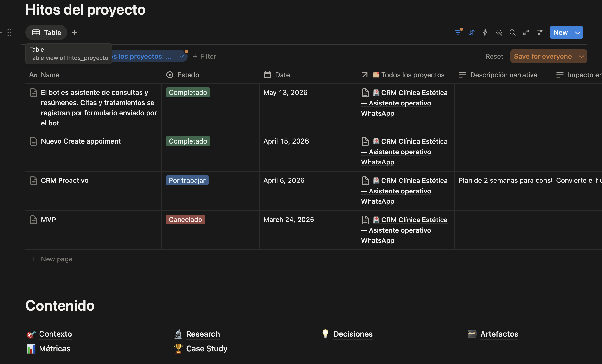Open the dropdown arrow beside Save for everyone
This screenshot has height=364, width=602.
click(x=582, y=56)
